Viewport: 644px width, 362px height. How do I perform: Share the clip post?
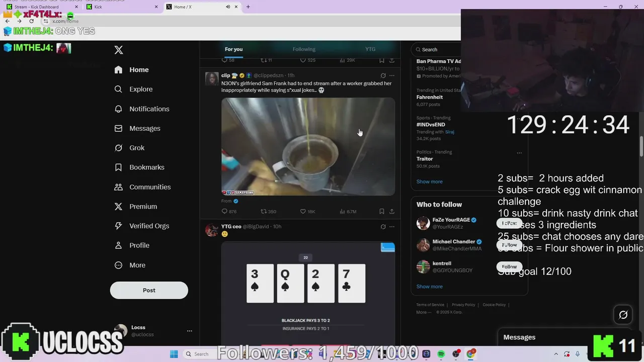pos(392,212)
